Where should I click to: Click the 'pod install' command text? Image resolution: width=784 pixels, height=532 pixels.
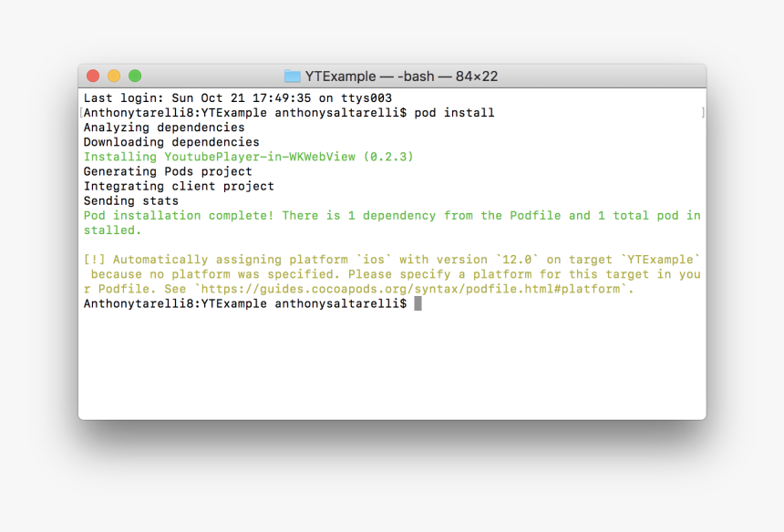point(454,113)
